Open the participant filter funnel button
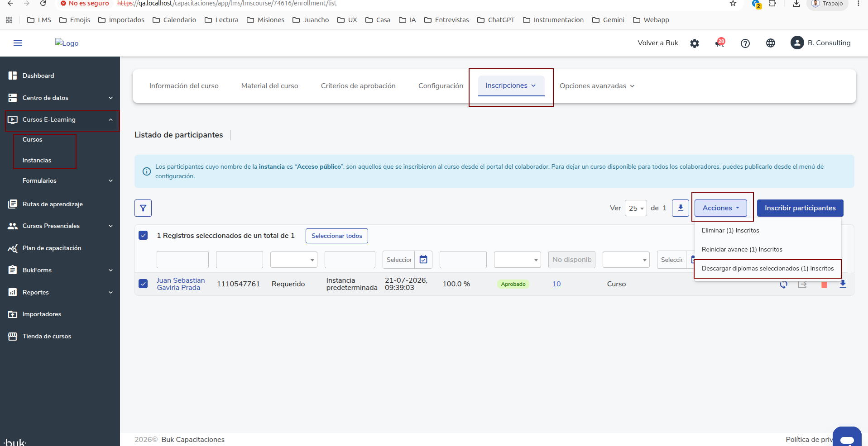This screenshot has width=868, height=446. [x=143, y=208]
